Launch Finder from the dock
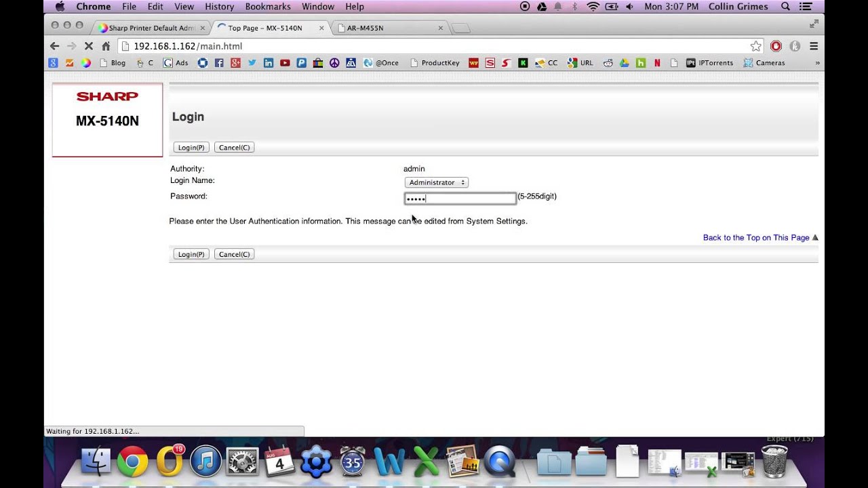Viewport: 868px width, 488px height. click(x=96, y=462)
